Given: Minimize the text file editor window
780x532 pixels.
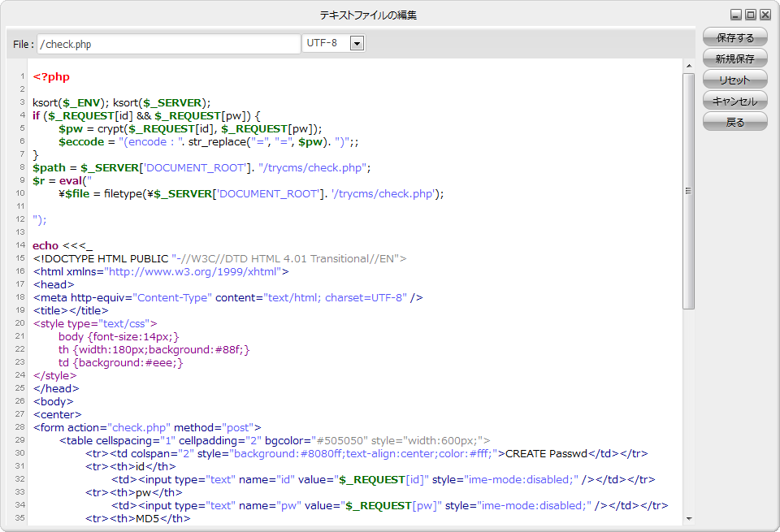Looking at the screenshot, I should [x=736, y=15].
